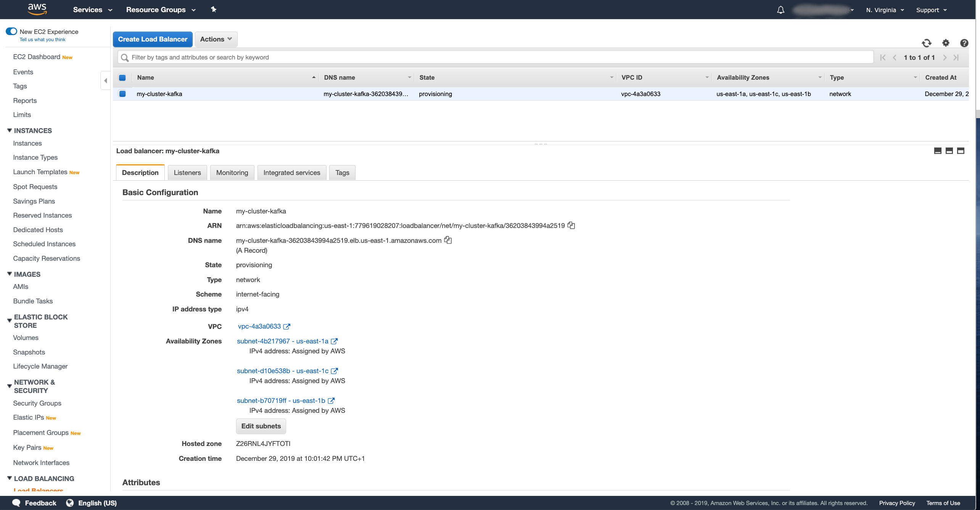Set details pane to half height

949,151
